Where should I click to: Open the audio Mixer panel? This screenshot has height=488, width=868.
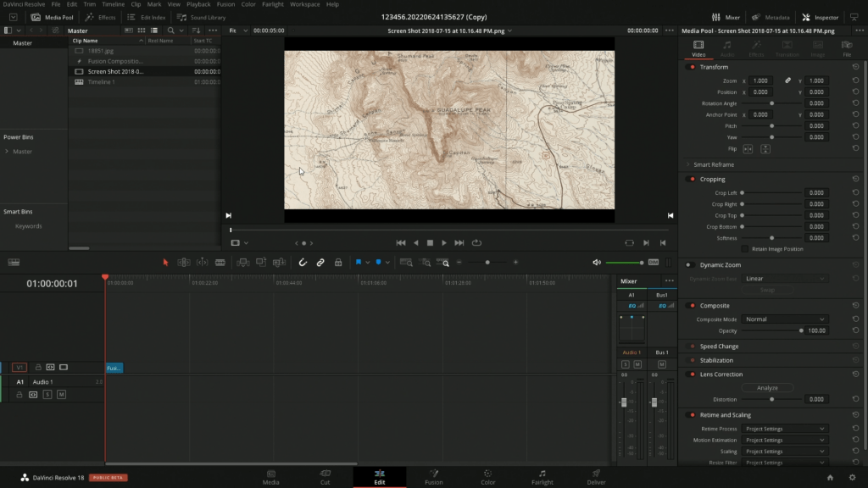(x=727, y=16)
